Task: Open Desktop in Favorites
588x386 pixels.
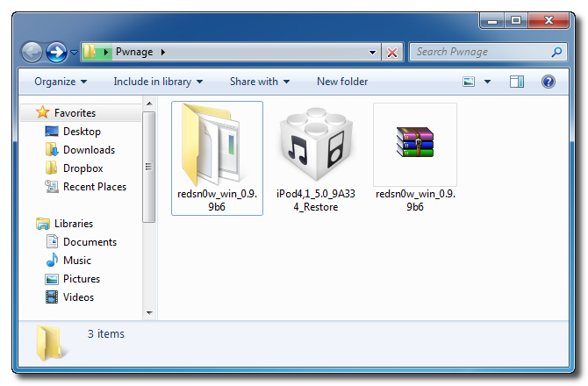Action: (82, 132)
